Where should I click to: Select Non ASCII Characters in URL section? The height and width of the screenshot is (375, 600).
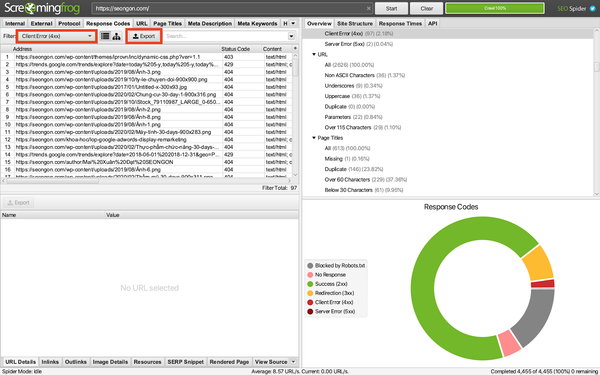point(365,75)
